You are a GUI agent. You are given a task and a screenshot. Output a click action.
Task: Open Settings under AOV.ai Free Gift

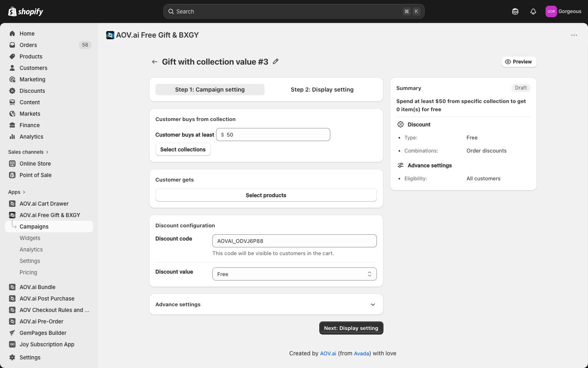30,261
